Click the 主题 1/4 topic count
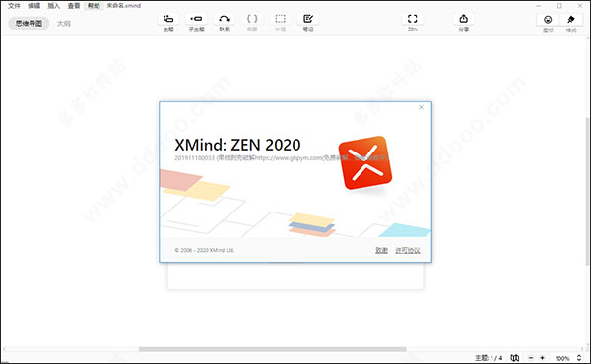This screenshot has height=364, width=591. [x=489, y=358]
